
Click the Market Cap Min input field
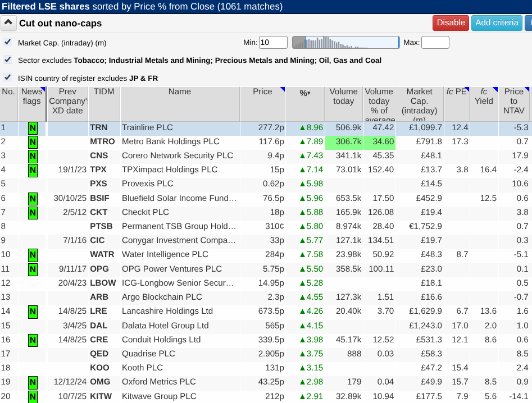coord(273,42)
